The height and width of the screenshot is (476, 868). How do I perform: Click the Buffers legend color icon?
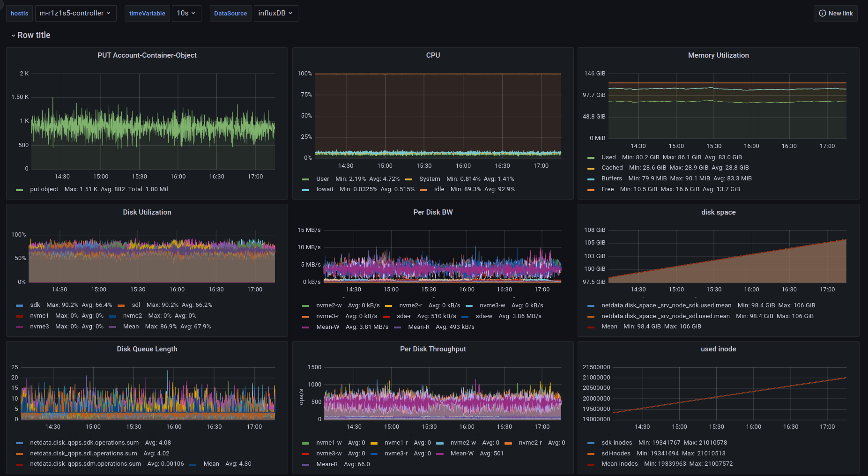coord(591,178)
